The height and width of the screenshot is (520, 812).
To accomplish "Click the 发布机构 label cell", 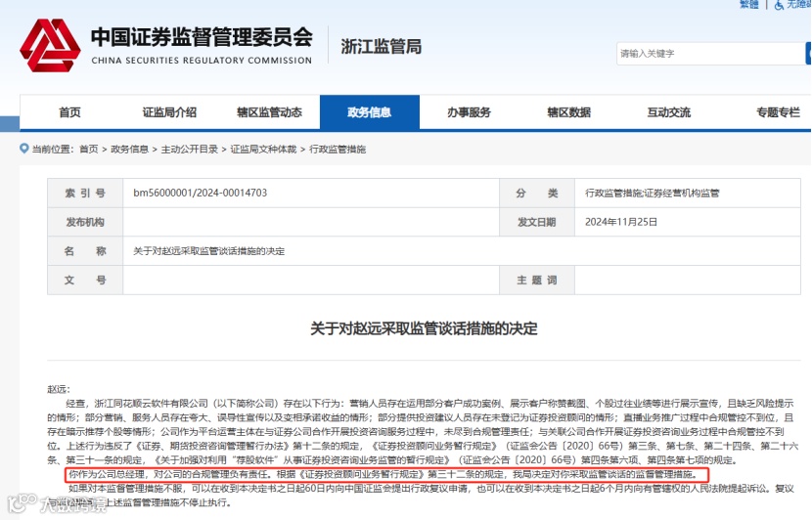I will [x=85, y=222].
